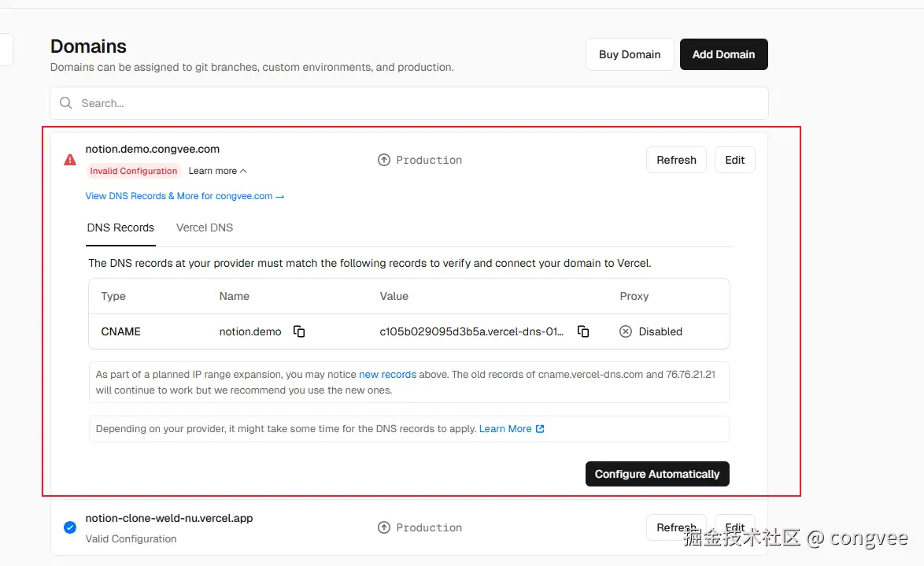The image size is (924, 566).
Task: Click Configure Automatically button
Action: [x=658, y=474]
